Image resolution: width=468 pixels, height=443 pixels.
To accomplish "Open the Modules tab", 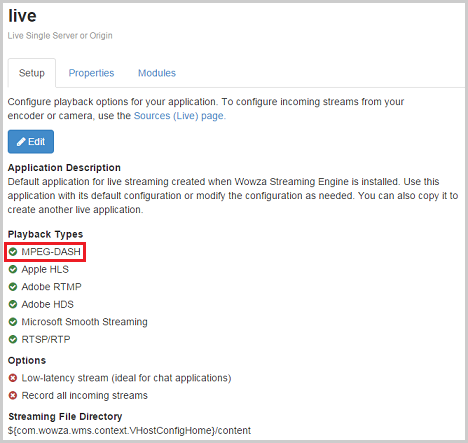I will tap(157, 73).
